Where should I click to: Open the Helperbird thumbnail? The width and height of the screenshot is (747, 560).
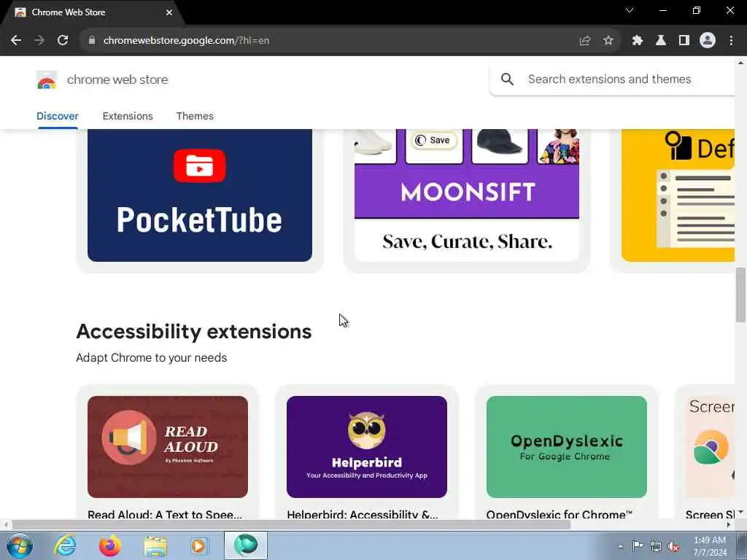click(x=367, y=447)
